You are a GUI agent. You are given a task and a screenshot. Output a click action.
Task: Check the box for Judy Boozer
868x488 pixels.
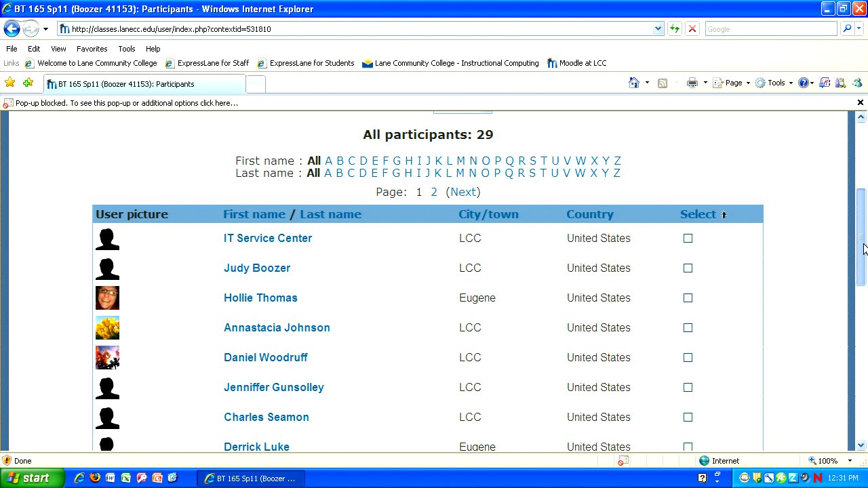pyautogui.click(x=688, y=268)
